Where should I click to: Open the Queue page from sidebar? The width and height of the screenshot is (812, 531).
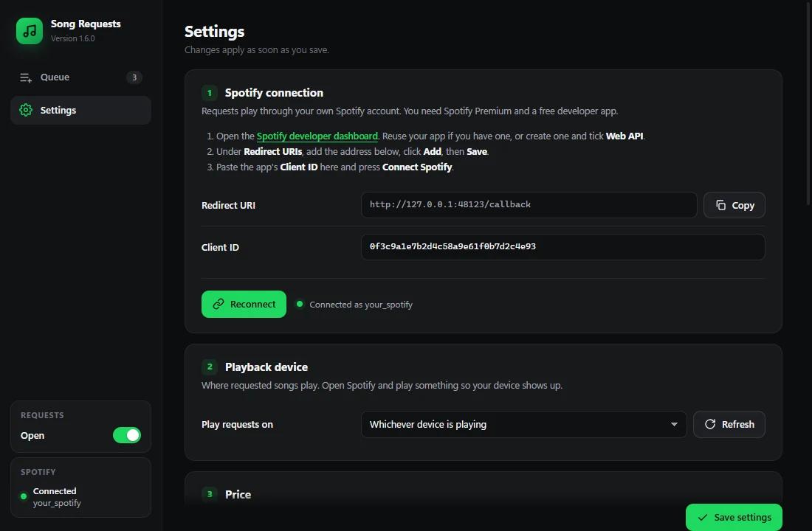point(80,77)
